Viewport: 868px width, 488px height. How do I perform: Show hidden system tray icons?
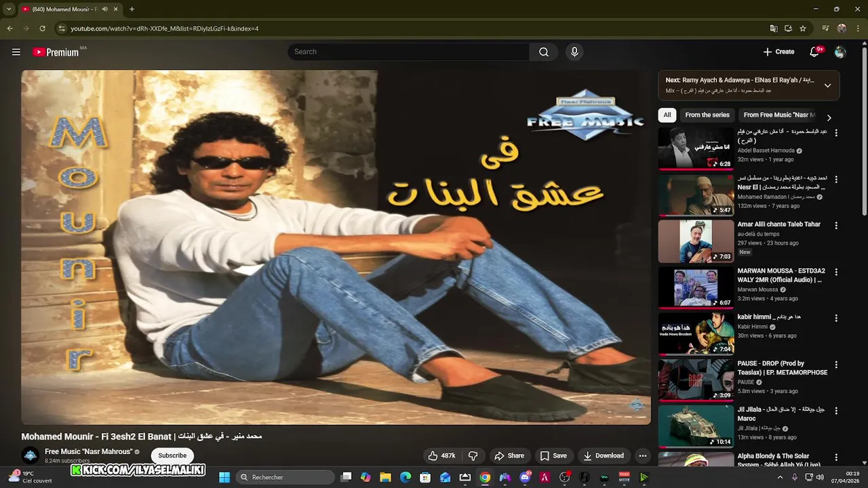[780, 477]
